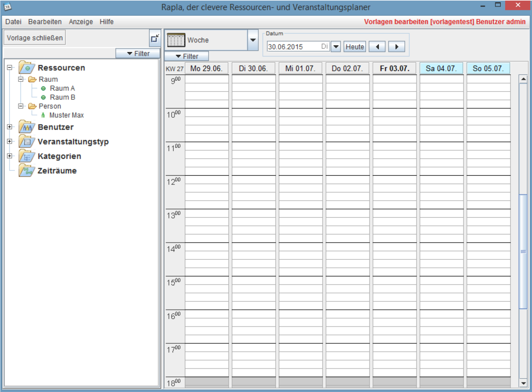Click the calendar vertical scrollbar thumb
Viewport: 532px width, 392px height.
click(x=523, y=251)
